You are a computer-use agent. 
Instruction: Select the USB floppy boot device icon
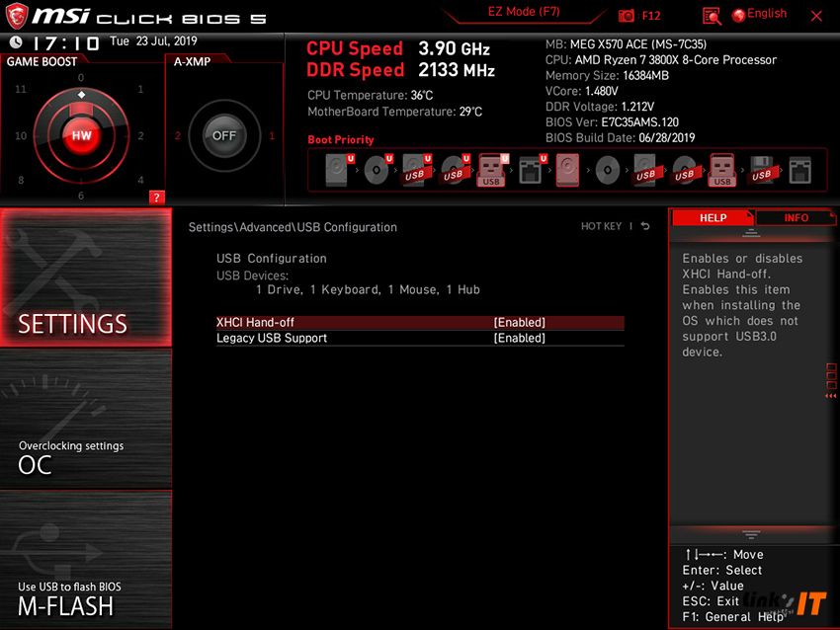coord(761,170)
